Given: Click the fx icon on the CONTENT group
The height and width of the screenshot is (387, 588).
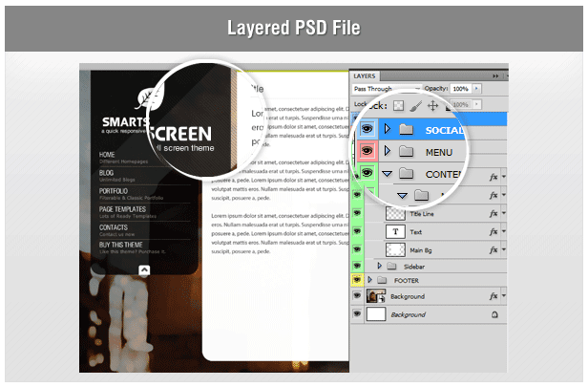Looking at the screenshot, I should (493, 177).
